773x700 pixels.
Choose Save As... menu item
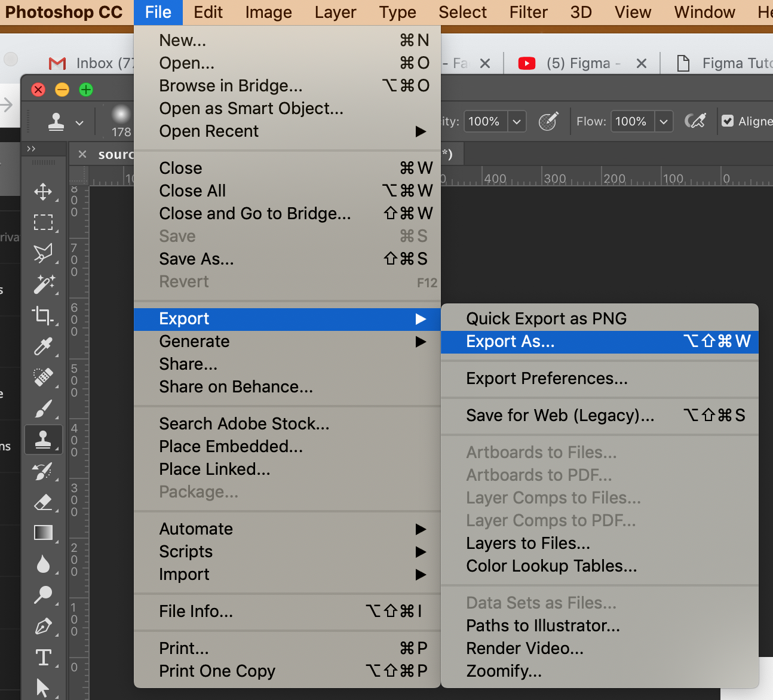coord(287,259)
